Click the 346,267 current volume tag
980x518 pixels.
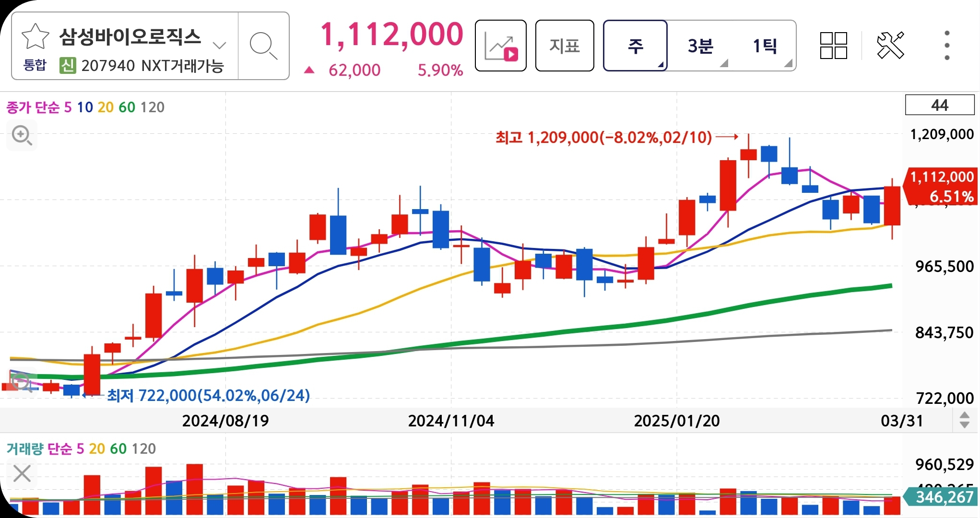pyautogui.click(x=941, y=497)
